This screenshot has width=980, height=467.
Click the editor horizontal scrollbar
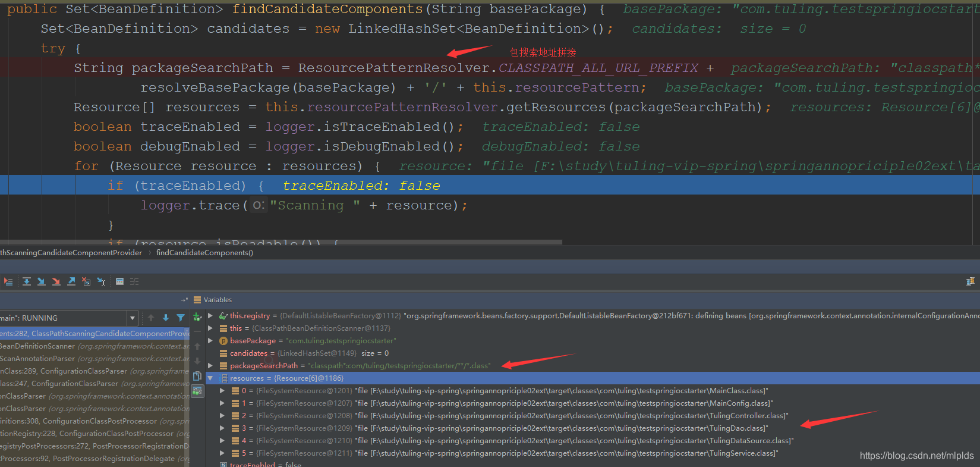click(281, 242)
